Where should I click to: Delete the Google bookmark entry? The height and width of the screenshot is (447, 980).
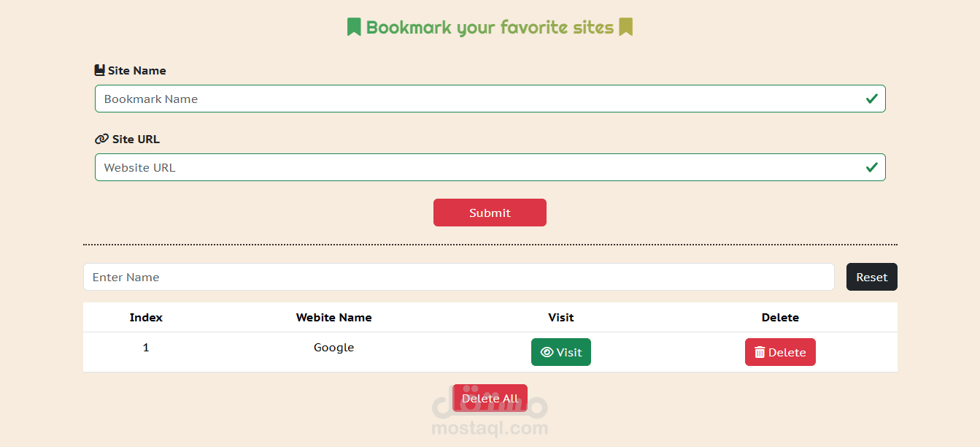tap(780, 352)
